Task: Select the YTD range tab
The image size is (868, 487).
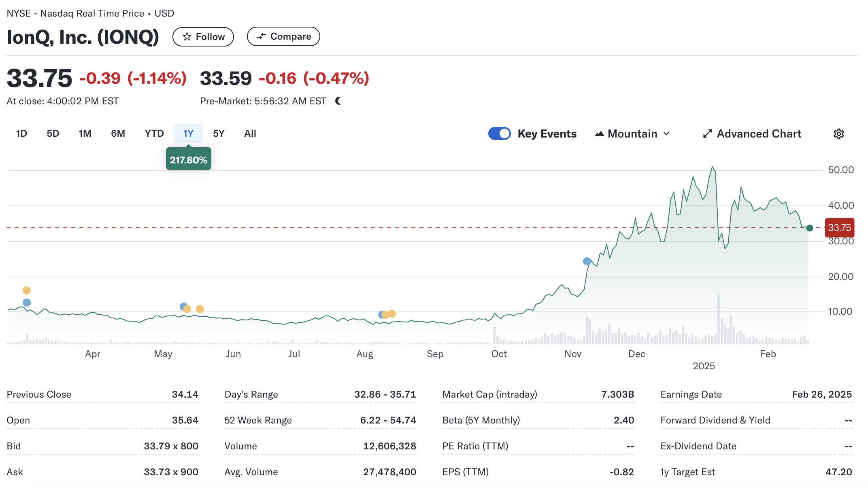Action: pos(154,133)
